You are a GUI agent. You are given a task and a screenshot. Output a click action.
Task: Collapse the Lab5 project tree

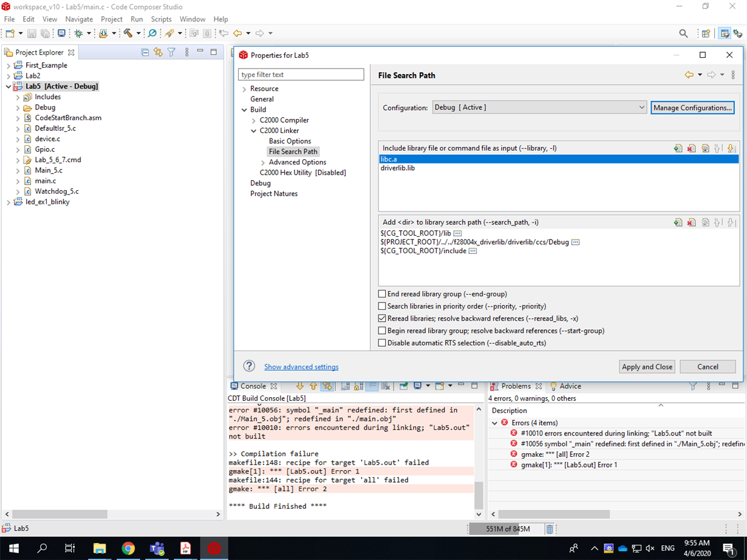9,86
